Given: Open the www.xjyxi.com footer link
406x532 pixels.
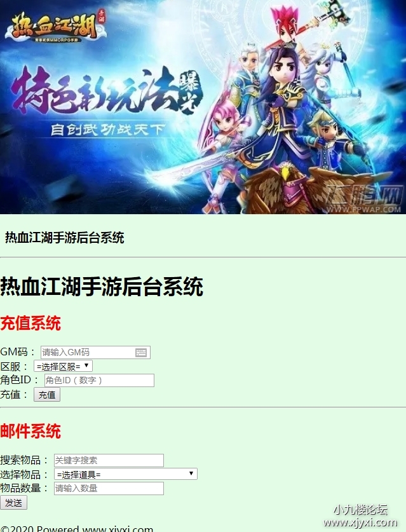Looking at the screenshot, I should coord(118,529).
